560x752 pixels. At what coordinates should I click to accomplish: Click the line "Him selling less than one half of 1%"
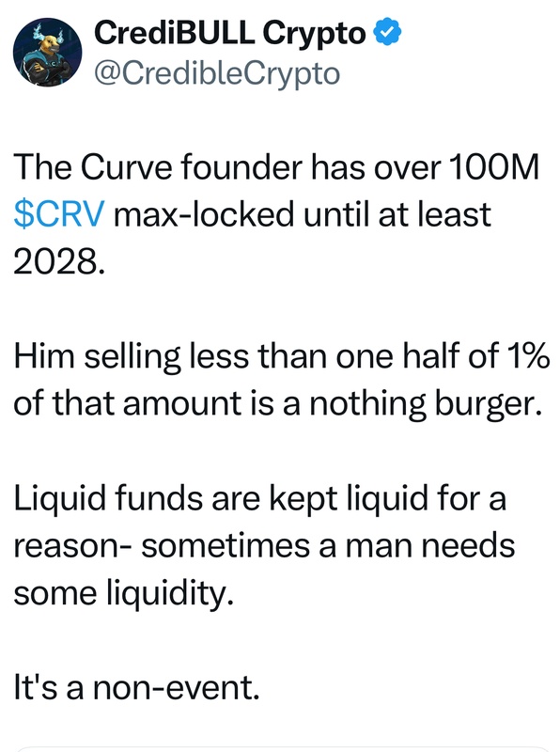tap(282, 356)
